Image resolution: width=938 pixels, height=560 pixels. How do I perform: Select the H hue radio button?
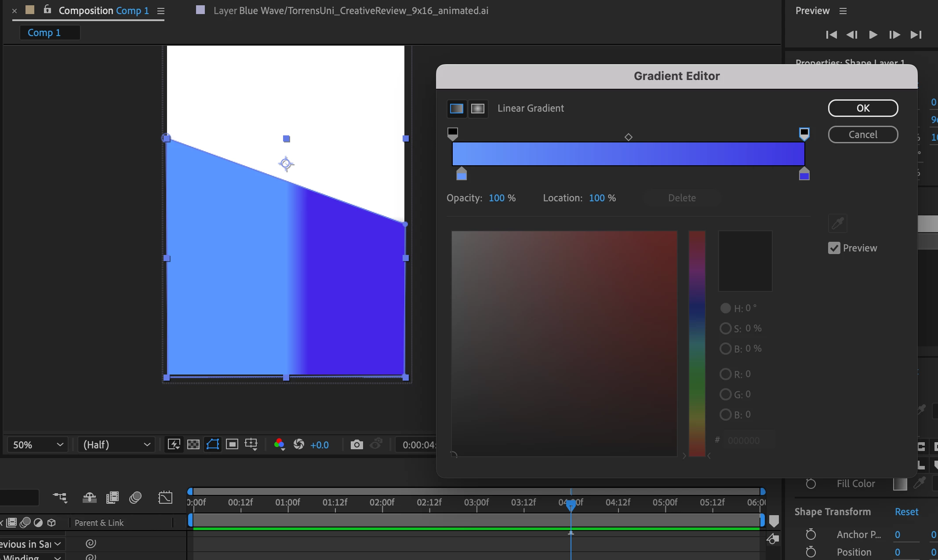725,308
